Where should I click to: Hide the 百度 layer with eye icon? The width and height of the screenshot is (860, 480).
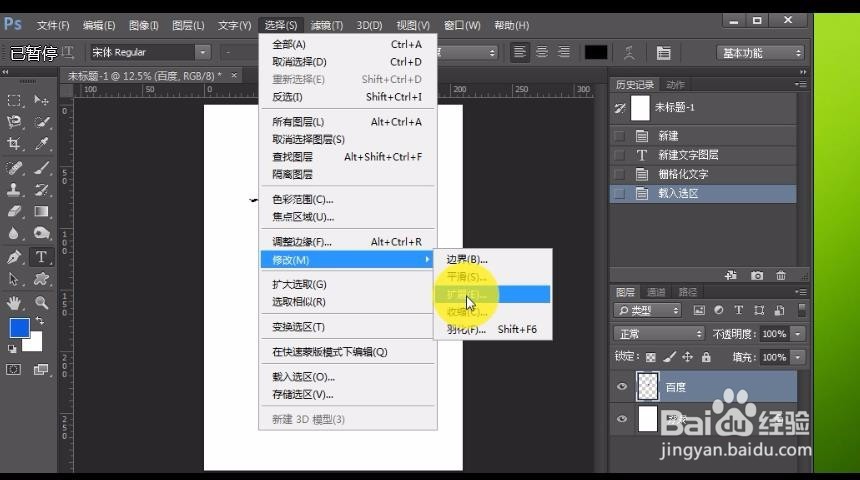pyautogui.click(x=622, y=387)
